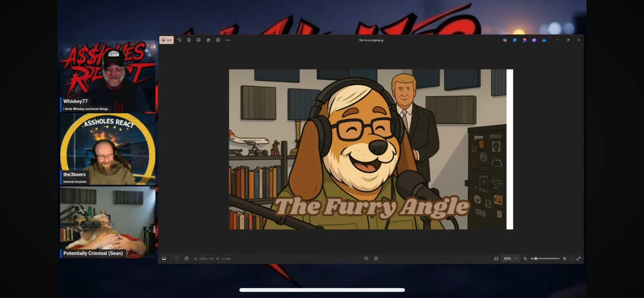Click the 'Internet Asshole' caption
Image resolution: width=644 pixels, height=298 pixels.
coord(75,182)
